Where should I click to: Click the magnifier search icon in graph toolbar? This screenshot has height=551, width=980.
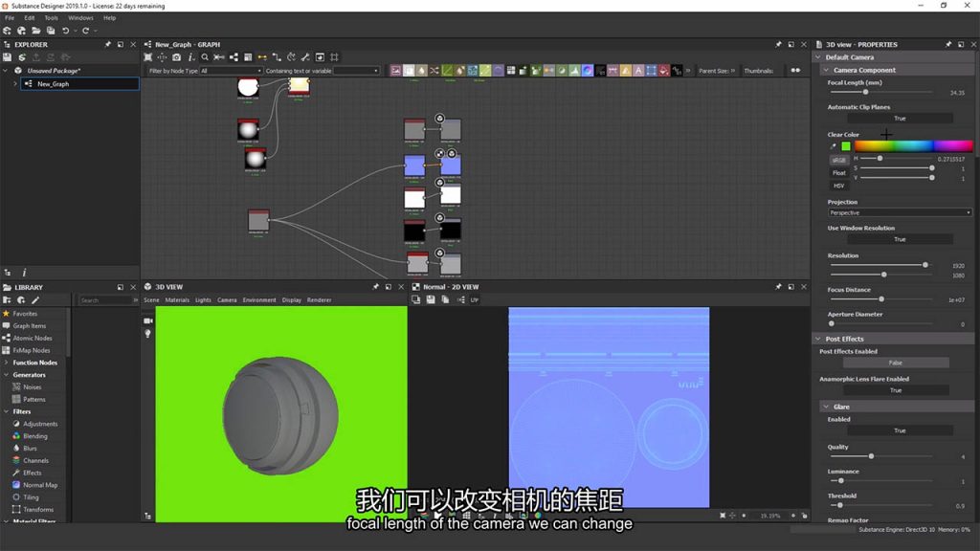(205, 57)
